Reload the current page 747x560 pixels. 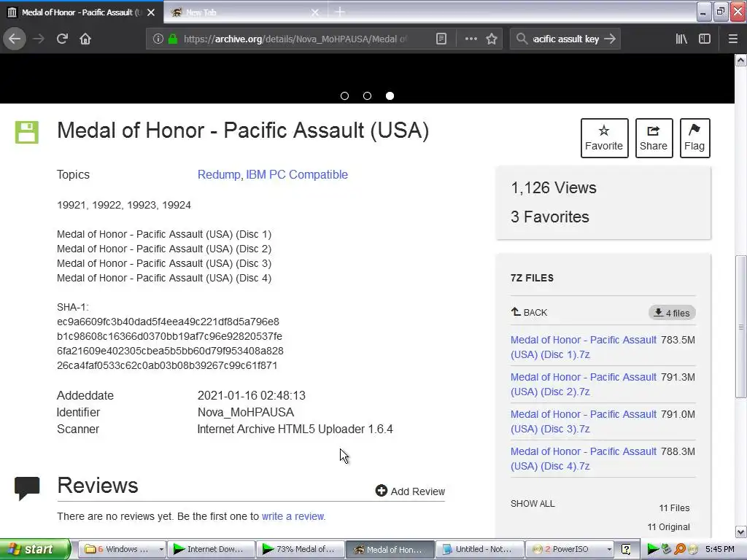[62, 39]
